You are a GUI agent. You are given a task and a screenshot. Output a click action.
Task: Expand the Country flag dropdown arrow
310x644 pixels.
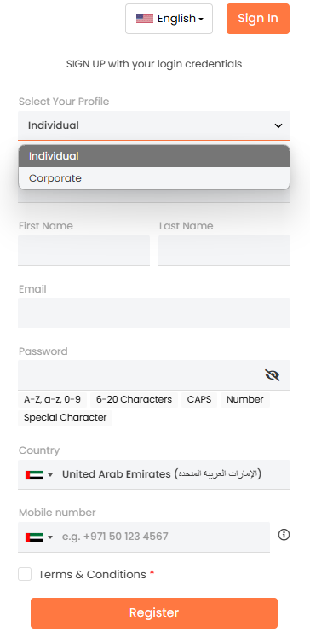click(50, 475)
